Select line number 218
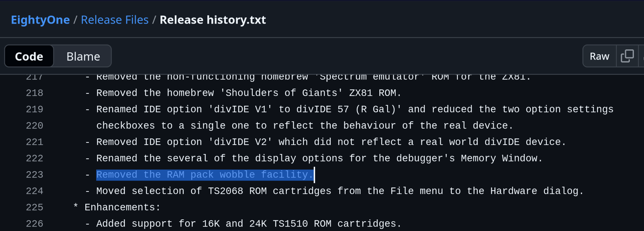This screenshot has width=644, height=231. point(34,93)
